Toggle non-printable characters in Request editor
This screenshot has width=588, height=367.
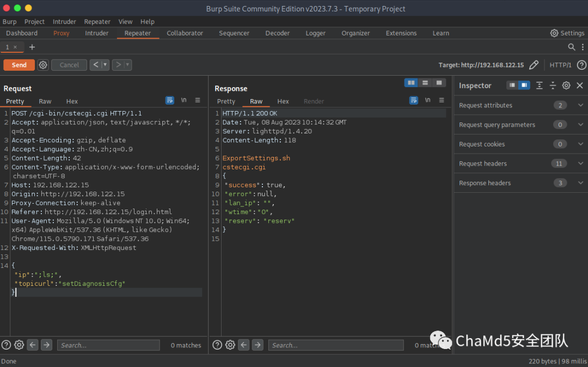click(184, 100)
